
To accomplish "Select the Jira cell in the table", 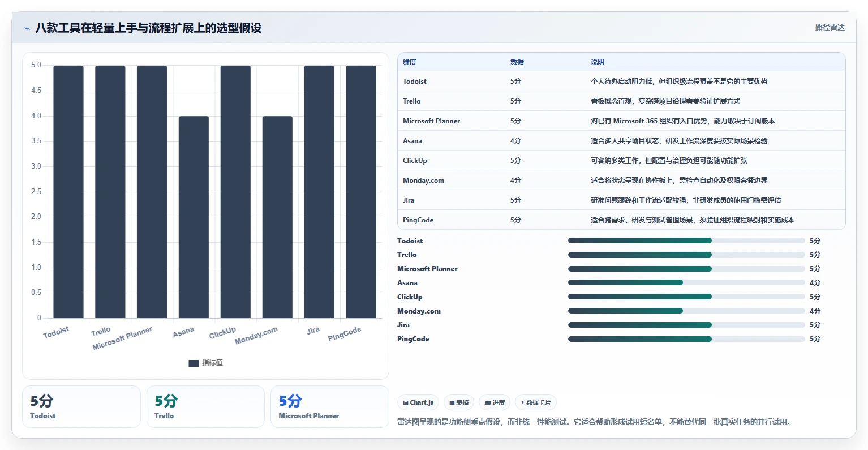I will pos(409,200).
